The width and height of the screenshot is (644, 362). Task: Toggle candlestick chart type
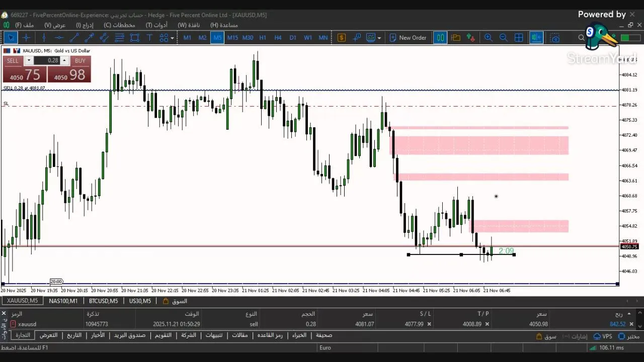click(440, 38)
